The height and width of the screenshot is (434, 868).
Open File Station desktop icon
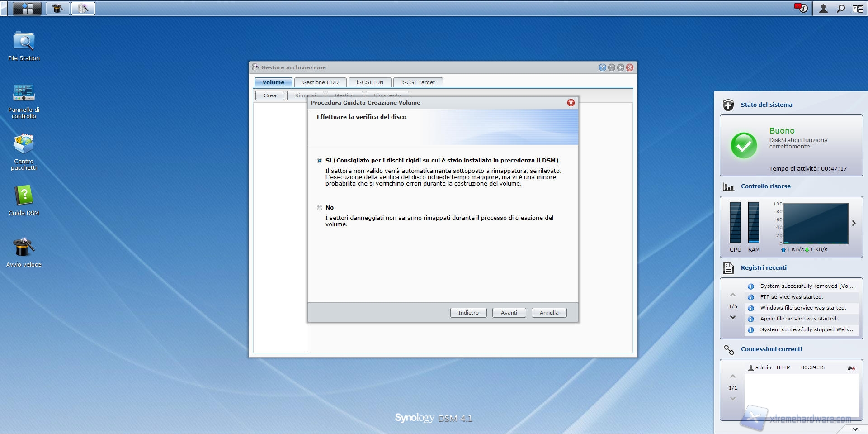coord(24,42)
